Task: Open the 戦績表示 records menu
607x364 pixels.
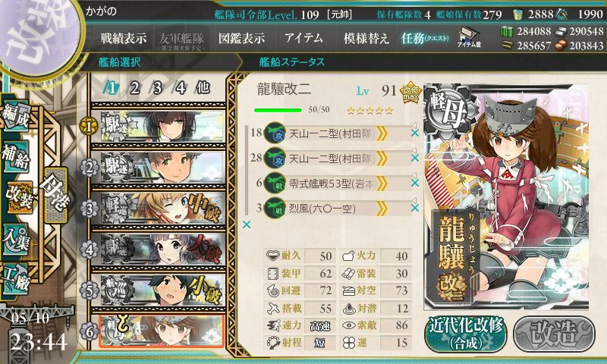Action: click(x=124, y=38)
